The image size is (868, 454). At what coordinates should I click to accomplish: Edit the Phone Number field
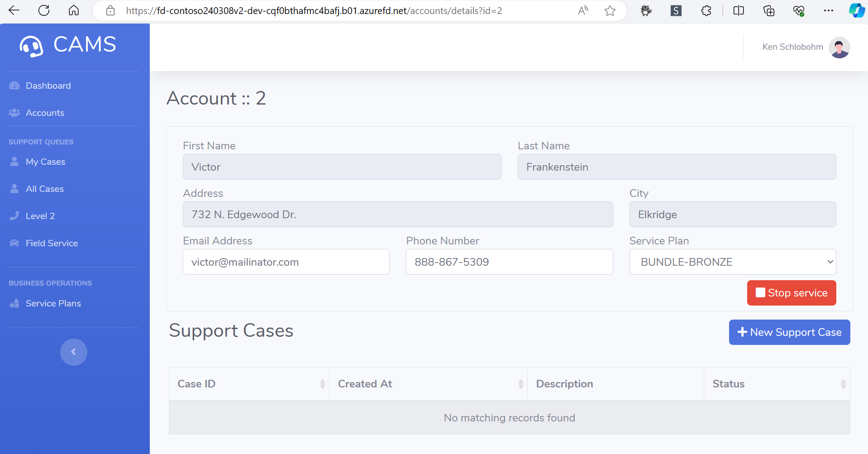509,262
